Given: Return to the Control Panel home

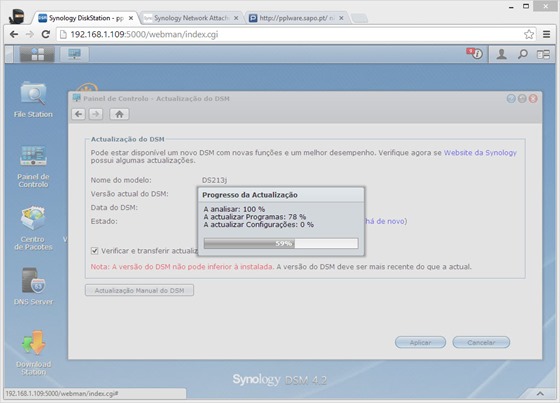Looking at the screenshot, I should [119, 114].
